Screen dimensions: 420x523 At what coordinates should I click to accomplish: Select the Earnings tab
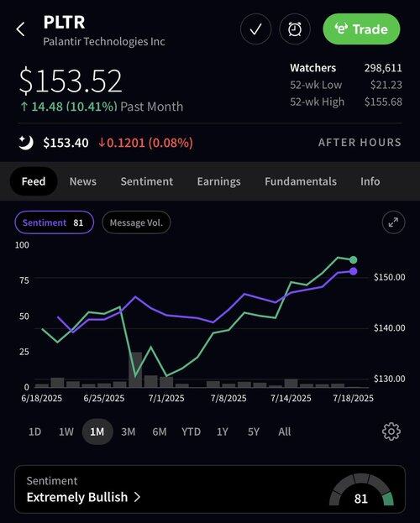[x=218, y=181]
